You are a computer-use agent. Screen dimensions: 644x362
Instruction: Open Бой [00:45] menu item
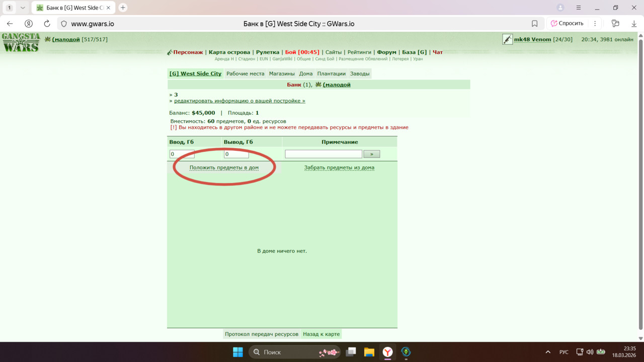tap(302, 52)
